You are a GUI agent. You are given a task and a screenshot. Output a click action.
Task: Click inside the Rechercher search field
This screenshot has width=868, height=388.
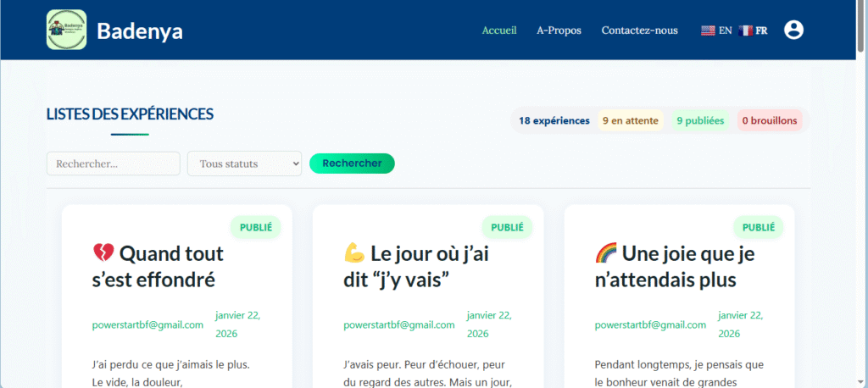(113, 164)
